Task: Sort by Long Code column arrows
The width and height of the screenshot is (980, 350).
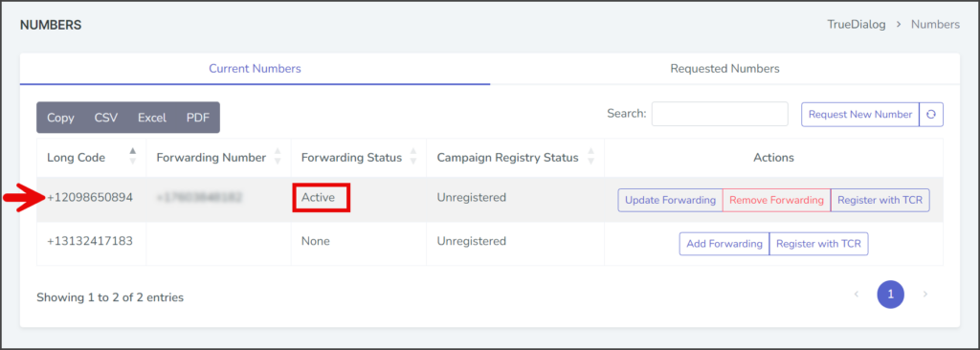Action: click(132, 156)
